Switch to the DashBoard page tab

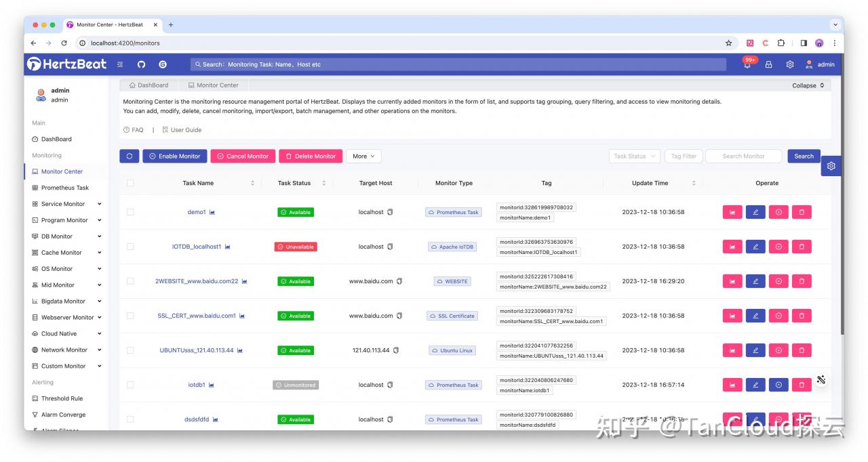click(x=149, y=85)
